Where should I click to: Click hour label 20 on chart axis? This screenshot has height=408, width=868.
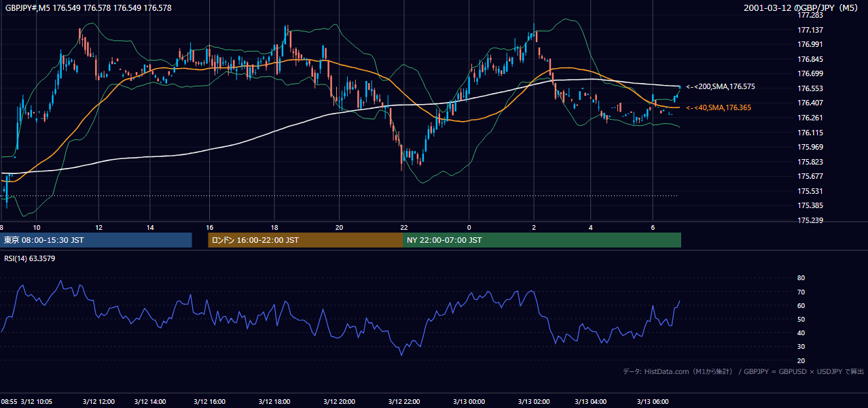[x=340, y=227]
